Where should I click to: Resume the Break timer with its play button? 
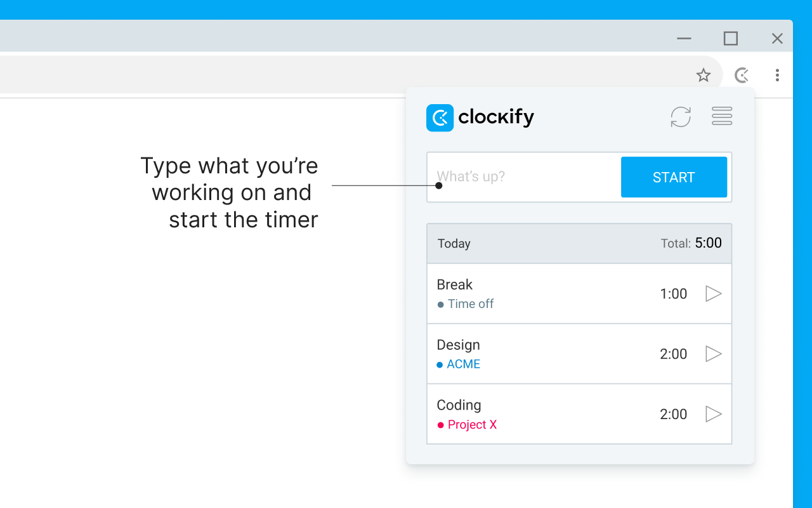click(x=713, y=293)
